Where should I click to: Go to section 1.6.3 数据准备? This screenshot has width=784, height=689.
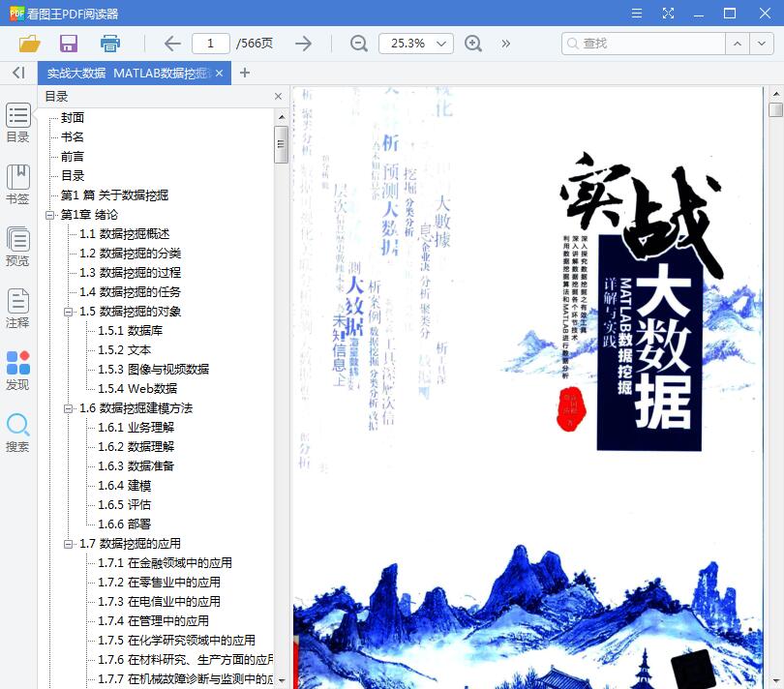[136, 466]
